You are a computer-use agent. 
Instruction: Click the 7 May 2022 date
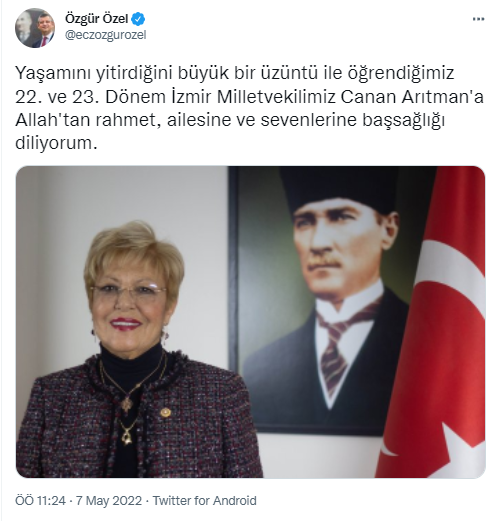(x=109, y=501)
